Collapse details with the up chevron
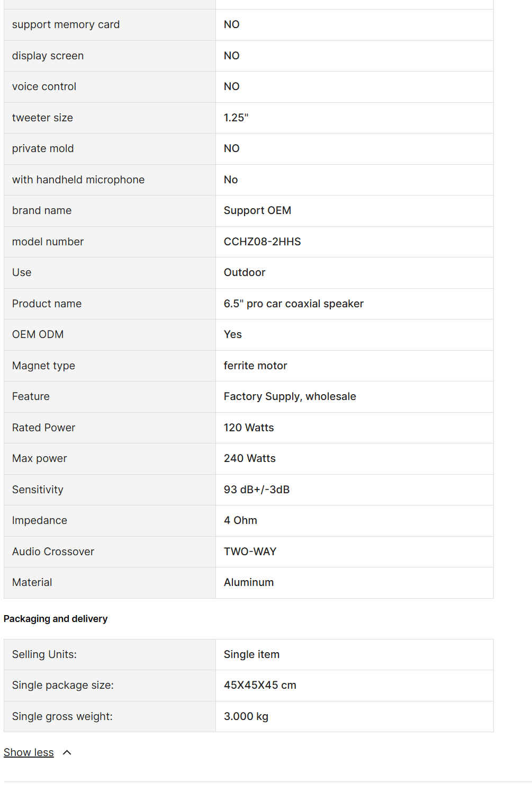The image size is (532, 791). [67, 752]
